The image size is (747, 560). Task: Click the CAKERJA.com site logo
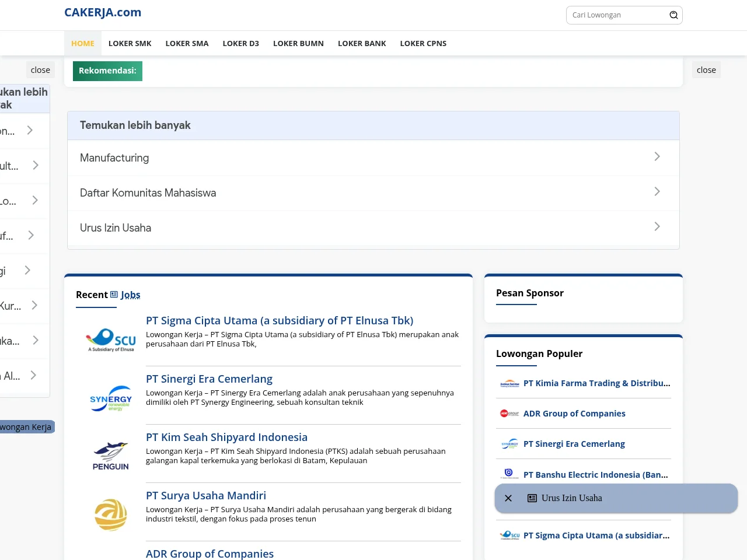coord(103,12)
